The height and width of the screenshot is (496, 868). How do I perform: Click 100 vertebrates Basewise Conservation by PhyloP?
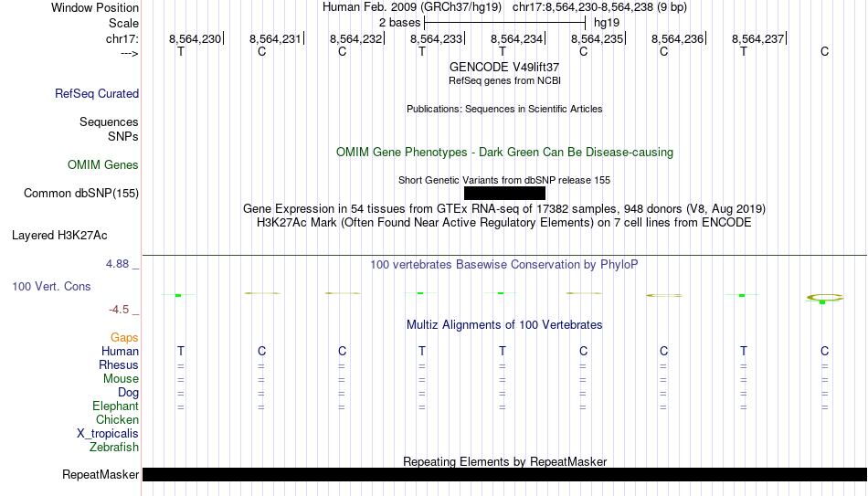click(x=504, y=265)
